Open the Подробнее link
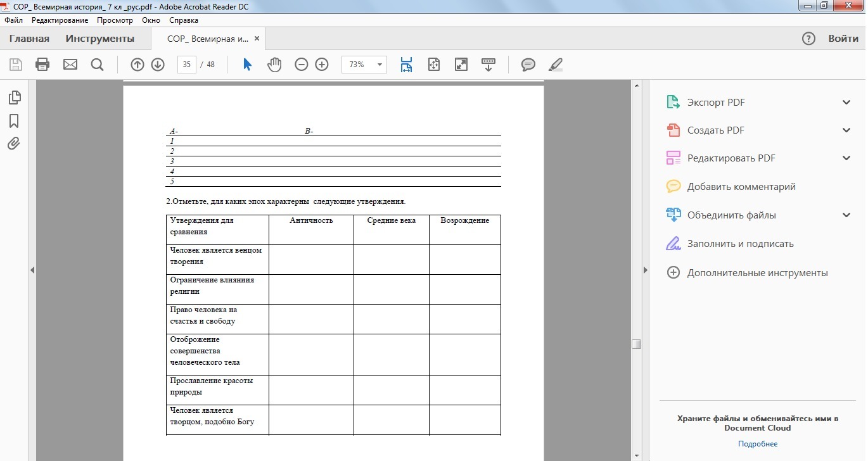Viewport: 868px width, 461px height. [758, 444]
